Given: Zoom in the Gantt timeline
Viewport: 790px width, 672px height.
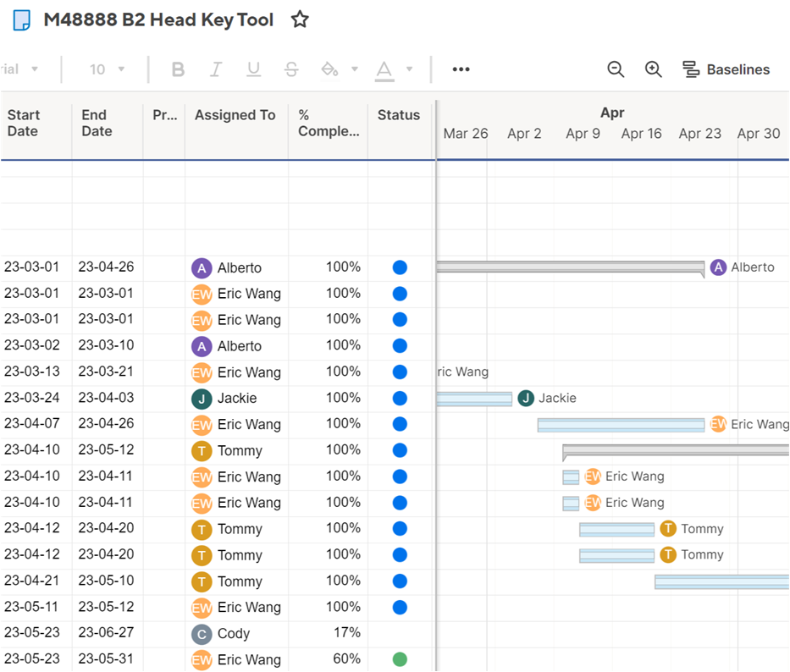Looking at the screenshot, I should click(x=654, y=69).
